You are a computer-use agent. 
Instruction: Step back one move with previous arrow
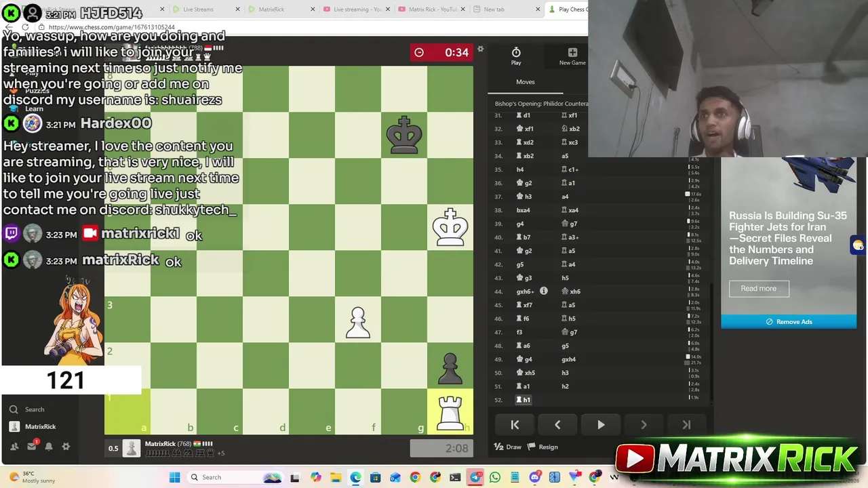coord(557,425)
